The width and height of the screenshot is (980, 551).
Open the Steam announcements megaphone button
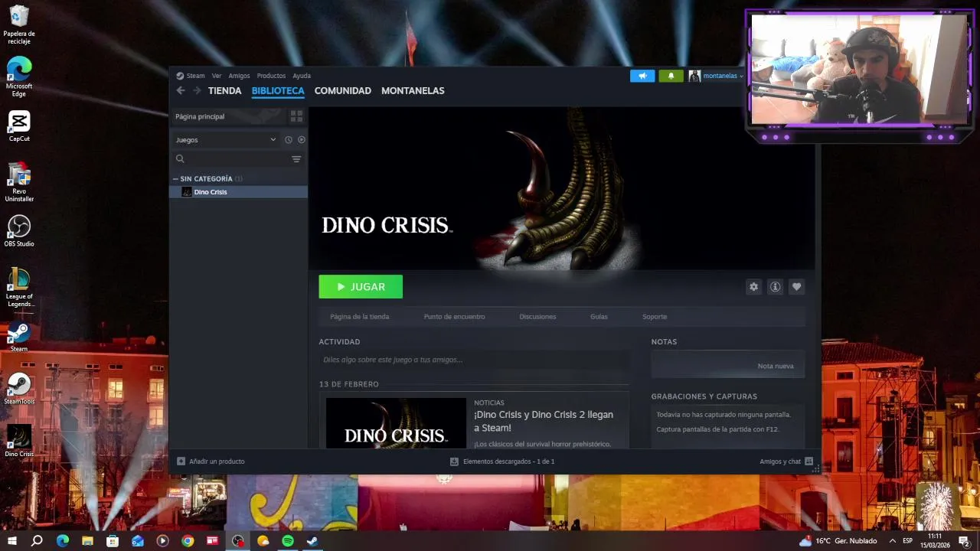point(642,76)
